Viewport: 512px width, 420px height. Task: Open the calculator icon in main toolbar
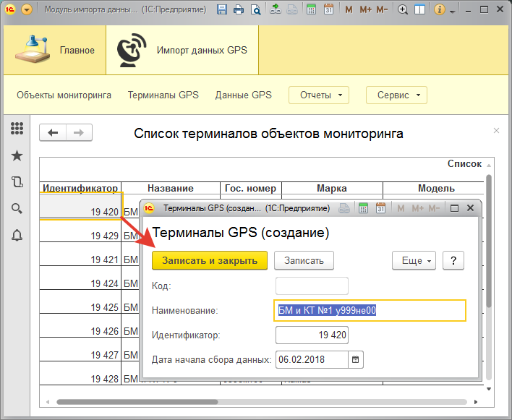[x=311, y=10]
